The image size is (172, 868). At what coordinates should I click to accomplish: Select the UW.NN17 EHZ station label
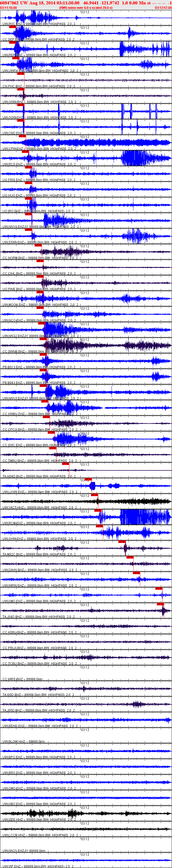click(41, 399)
